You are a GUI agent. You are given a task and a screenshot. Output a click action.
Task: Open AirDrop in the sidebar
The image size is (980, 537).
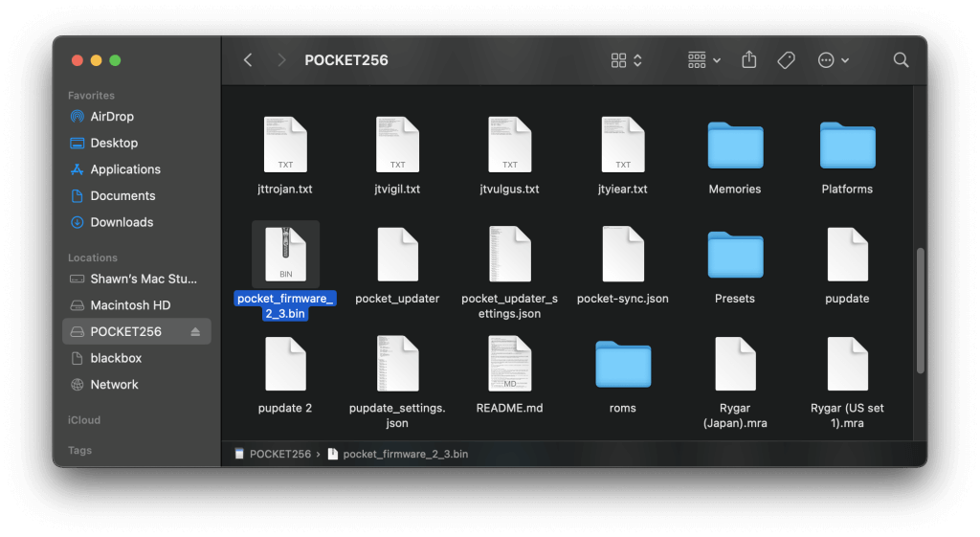coord(112,117)
